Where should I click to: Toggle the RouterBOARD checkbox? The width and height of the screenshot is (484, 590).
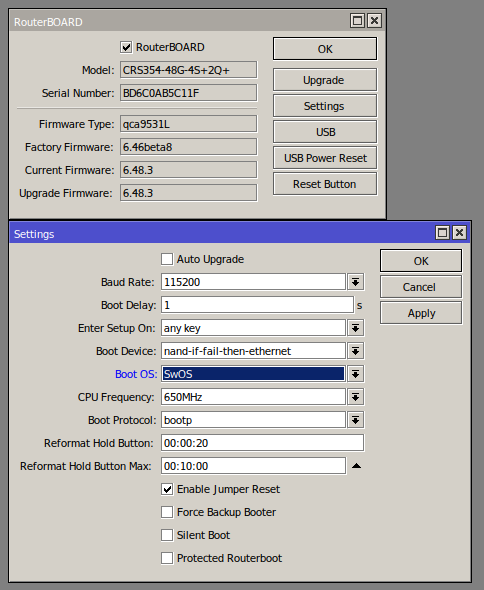click(x=126, y=47)
